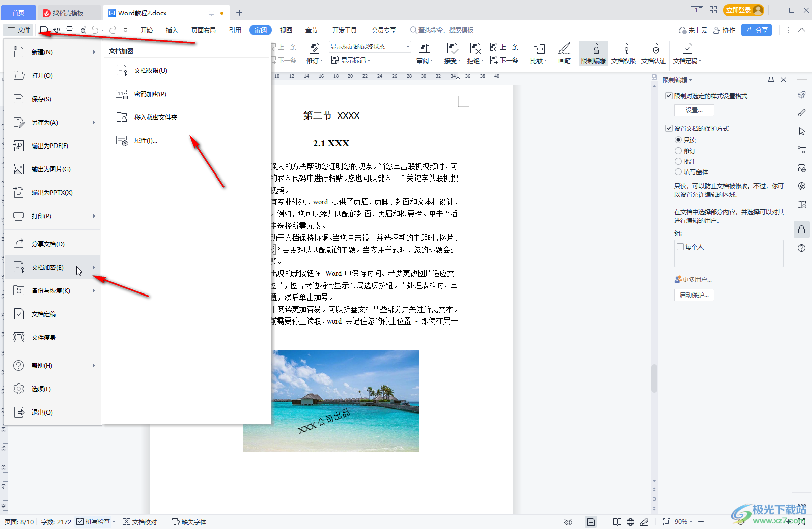Select the 只读 radio option
Viewport: 812px width, 529px height.
pyautogui.click(x=678, y=140)
